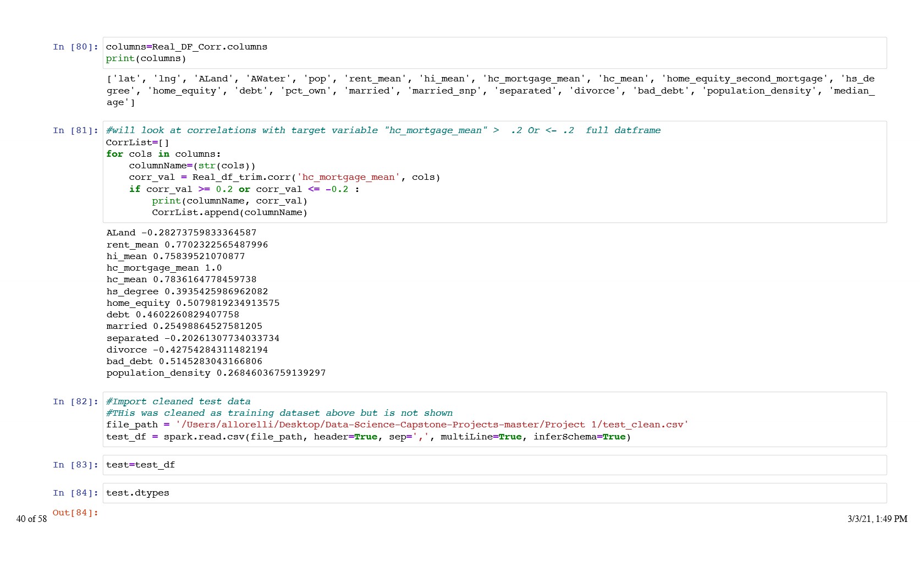Click the hc_mortgage_mean 1.0 output line

pos(164,268)
